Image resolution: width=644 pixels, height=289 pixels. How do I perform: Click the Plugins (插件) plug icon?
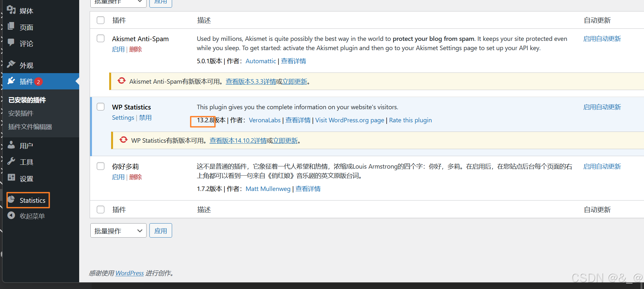point(11,80)
